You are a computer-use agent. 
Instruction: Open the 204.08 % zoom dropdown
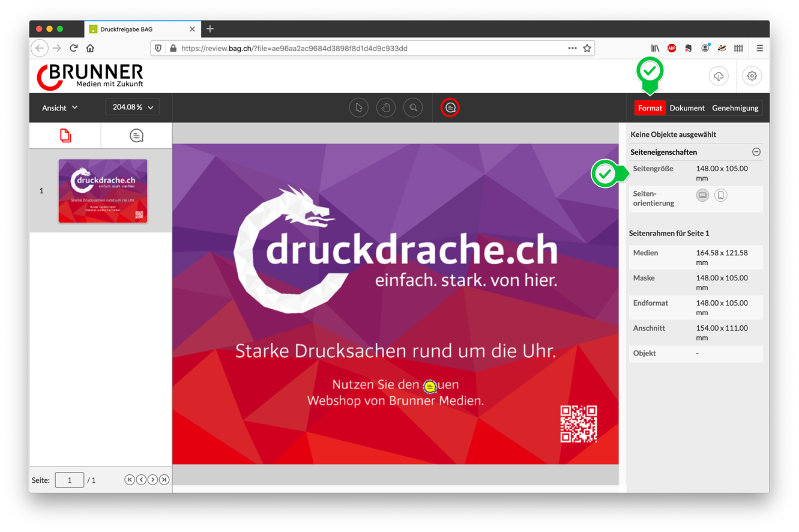[x=132, y=107]
